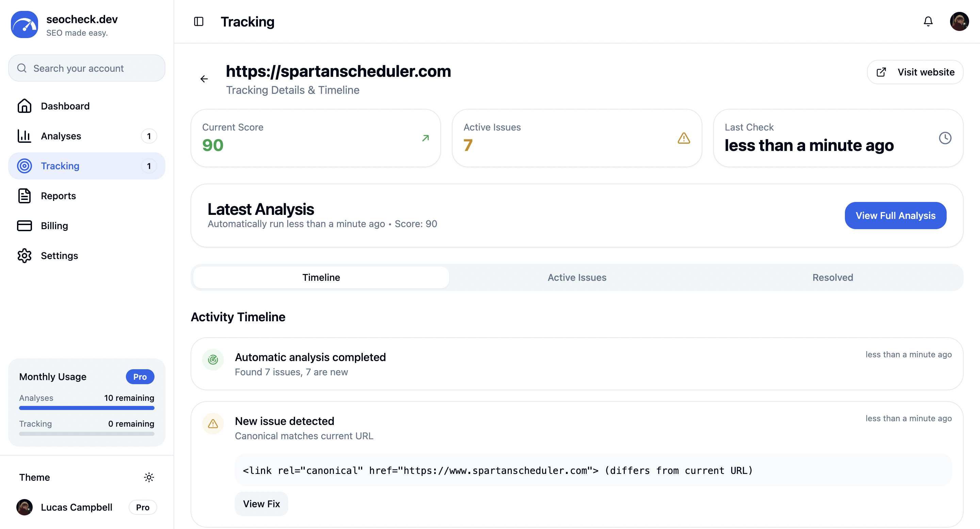Click the visit website external link icon
Screen dimensions: 980x529
pos(881,72)
